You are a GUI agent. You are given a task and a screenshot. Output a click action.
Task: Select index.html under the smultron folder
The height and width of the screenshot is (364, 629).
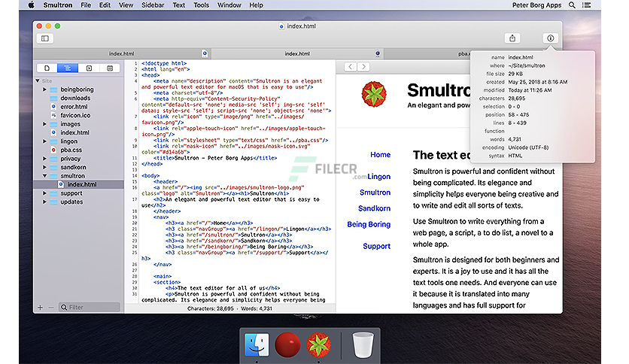coord(82,184)
